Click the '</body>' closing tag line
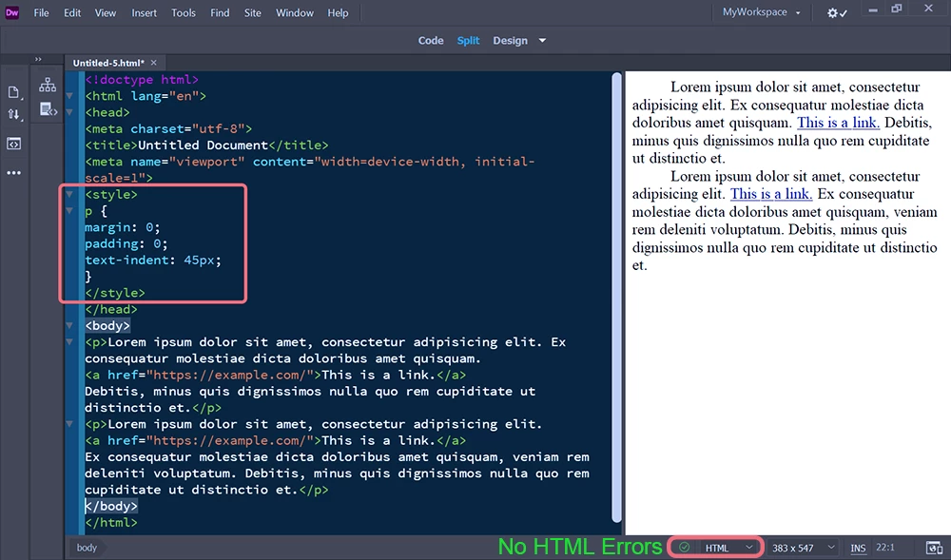This screenshot has height=560, width=951. click(x=111, y=506)
